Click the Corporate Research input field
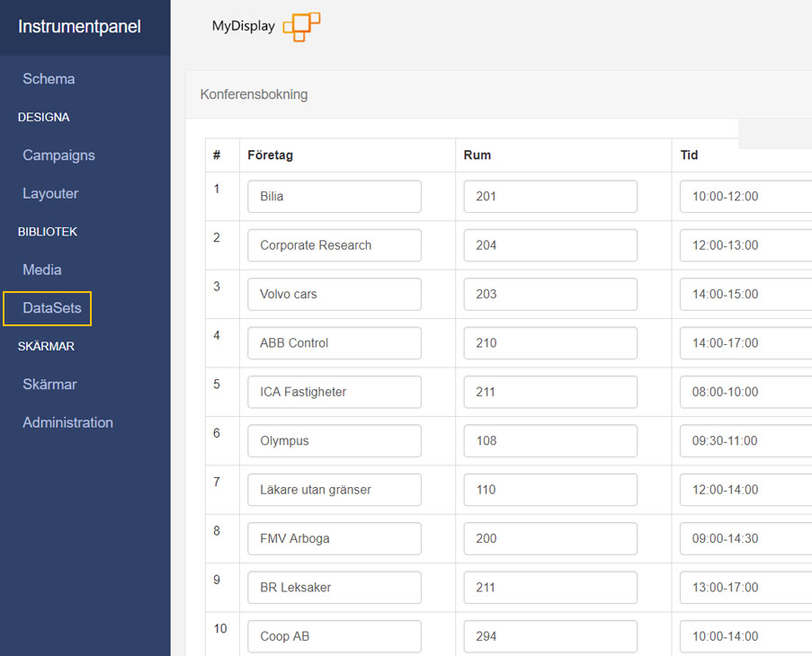This screenshot has height=656, width=812. [x=335, y=245]
